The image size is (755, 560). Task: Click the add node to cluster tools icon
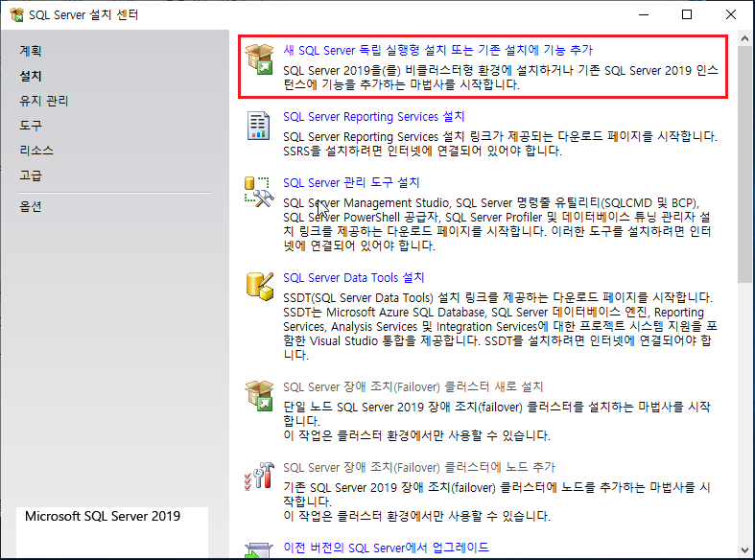click(259, 476)
